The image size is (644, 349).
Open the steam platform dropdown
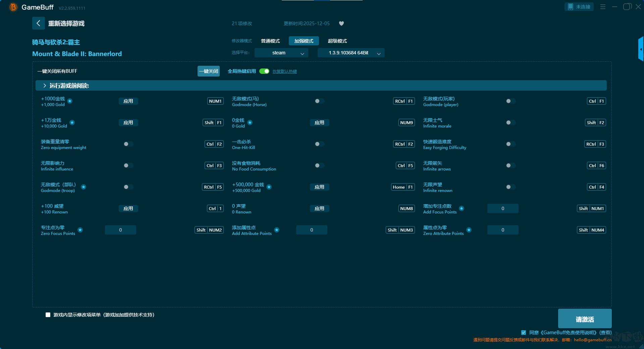(281, 53)
